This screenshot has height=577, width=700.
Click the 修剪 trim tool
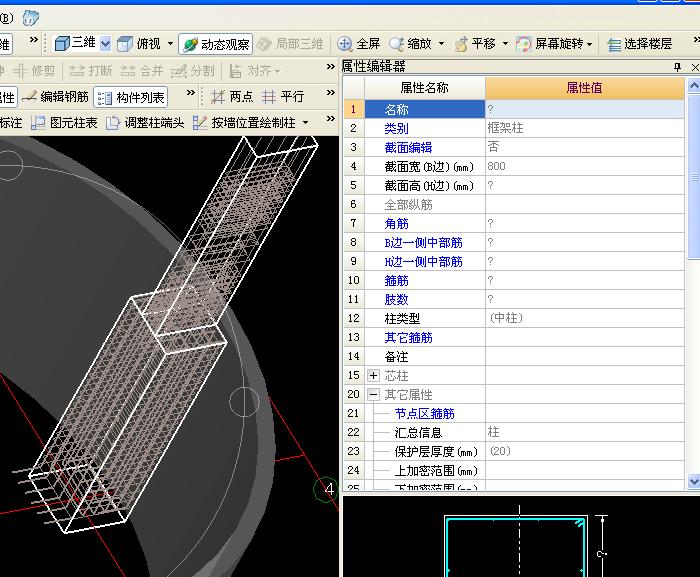click(x=34, y=71)
